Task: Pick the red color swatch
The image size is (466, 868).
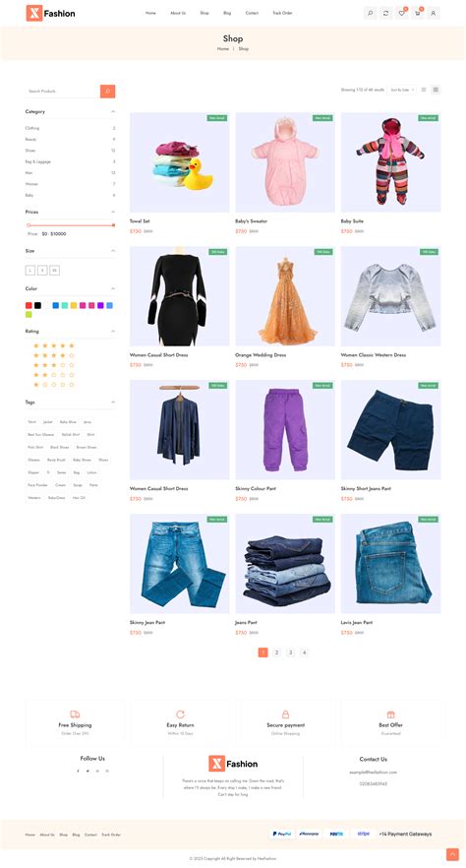Action: (29, 305)
